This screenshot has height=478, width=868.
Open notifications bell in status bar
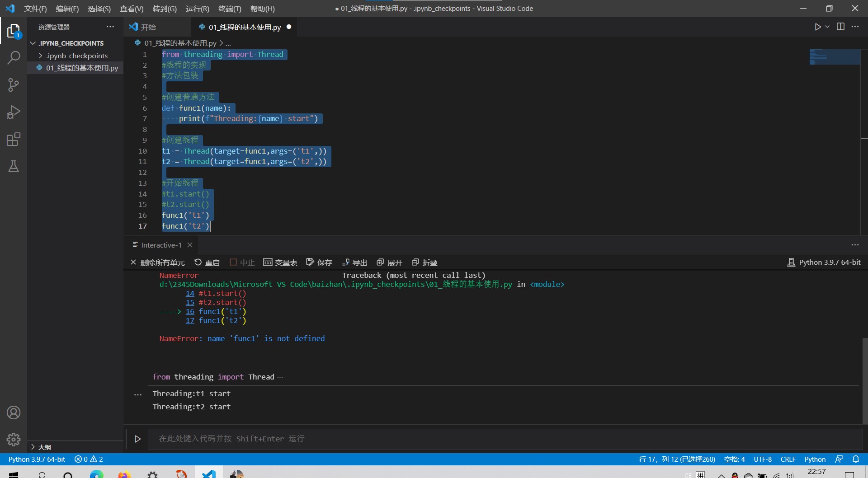855,459
